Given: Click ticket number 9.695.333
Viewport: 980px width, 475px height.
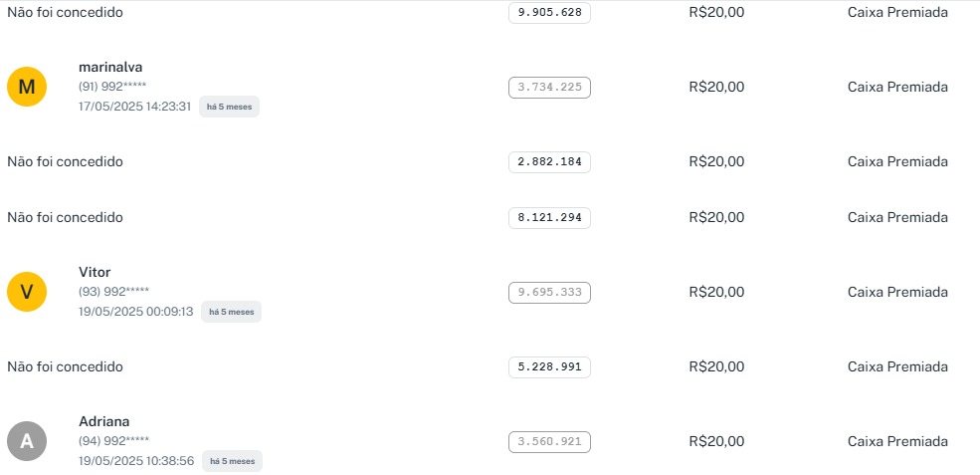Looking at the screenshot, I should [x=549, y=293].
